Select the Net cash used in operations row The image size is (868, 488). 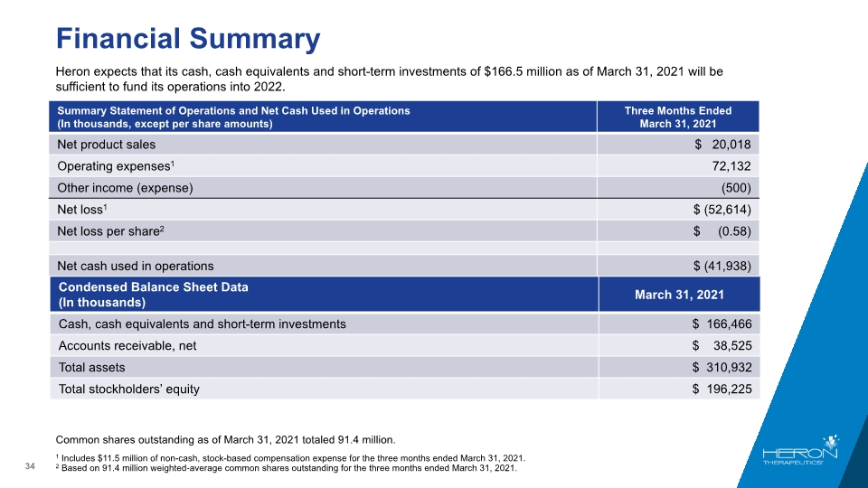(404, 266)
